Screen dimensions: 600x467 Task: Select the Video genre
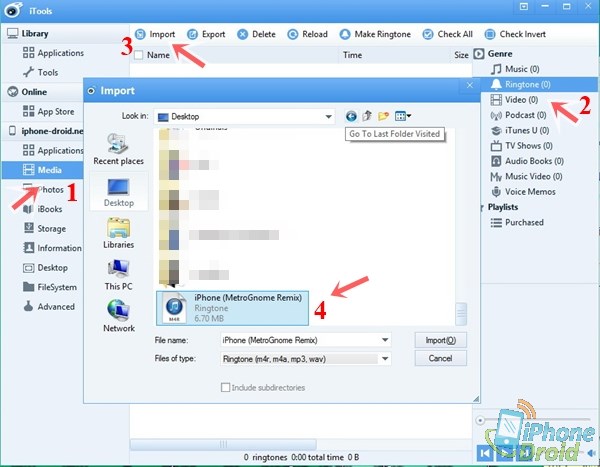coord(514,100)
